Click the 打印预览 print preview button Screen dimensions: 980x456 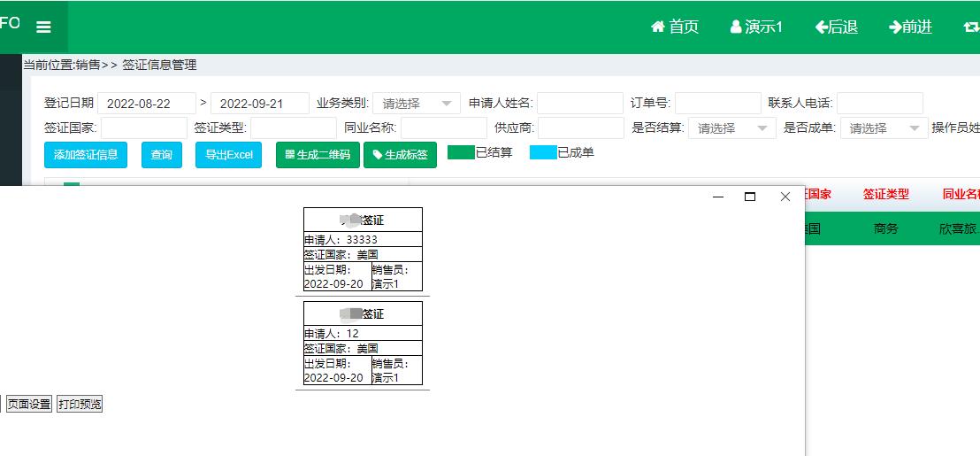[x=80, y=405]
